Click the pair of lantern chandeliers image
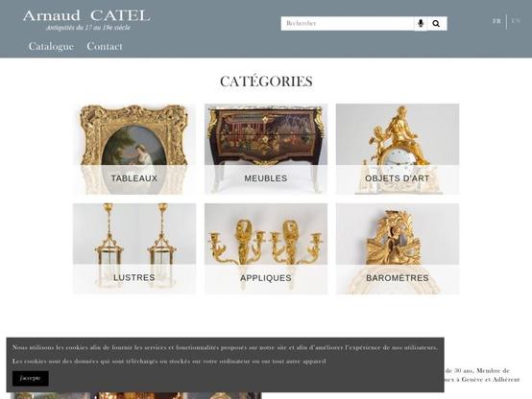The image size is (532, 399). (134, 234)
